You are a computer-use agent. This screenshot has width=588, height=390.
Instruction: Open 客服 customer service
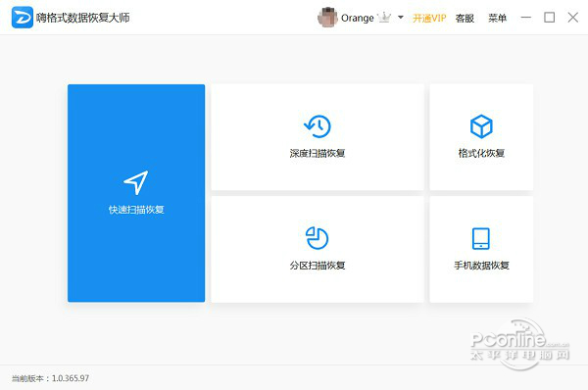click(x=465, y=18)
